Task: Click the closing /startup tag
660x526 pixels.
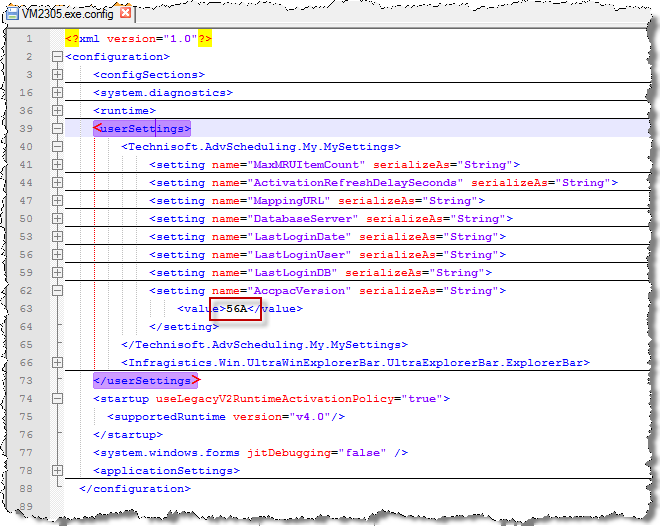Action: pyautogui.click(x=128, y=435)
